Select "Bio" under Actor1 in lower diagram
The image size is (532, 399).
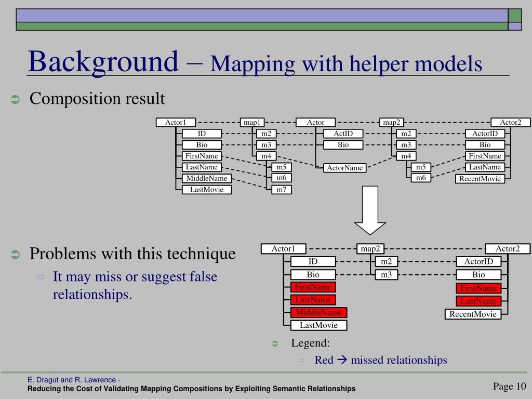313,274
